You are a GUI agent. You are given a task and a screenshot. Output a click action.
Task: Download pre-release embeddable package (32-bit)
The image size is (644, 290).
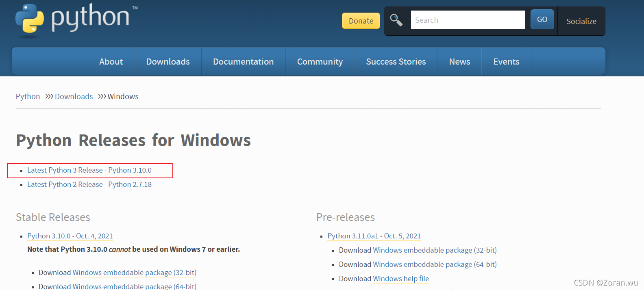coord(435,250)
